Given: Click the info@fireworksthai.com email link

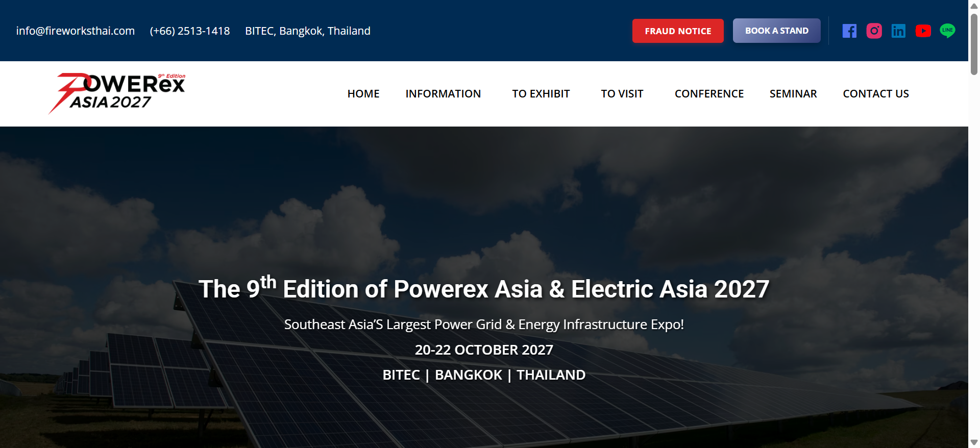Looking at the screenshot, I should pyautogui.click(x=76, y=31).
